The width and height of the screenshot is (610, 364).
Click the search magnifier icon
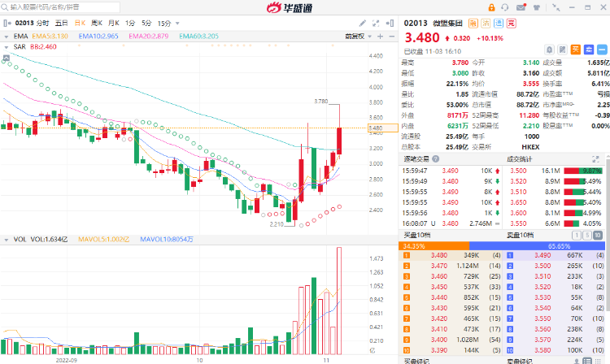tap(5, 7)
